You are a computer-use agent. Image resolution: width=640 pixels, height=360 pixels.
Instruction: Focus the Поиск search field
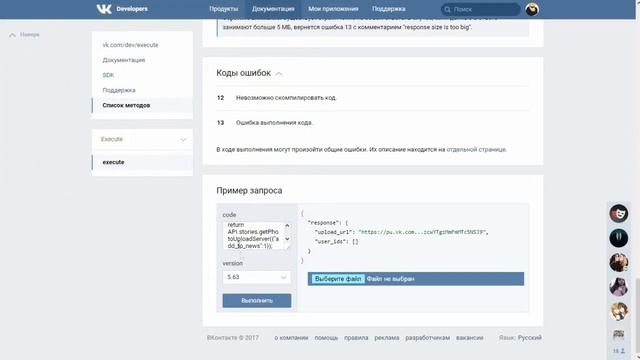pyautogui.click(x=481, y=9)
